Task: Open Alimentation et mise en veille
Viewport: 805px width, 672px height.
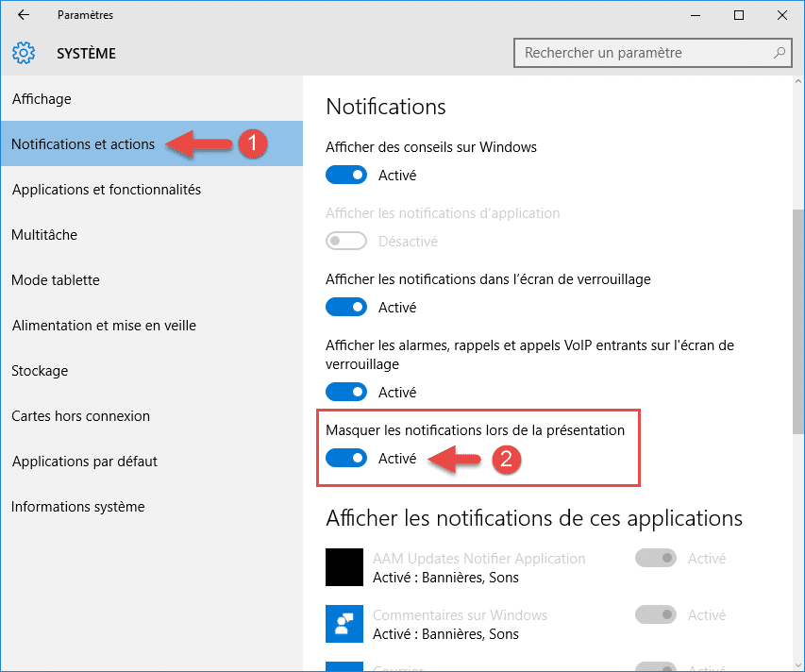Action: coord(152,325)
